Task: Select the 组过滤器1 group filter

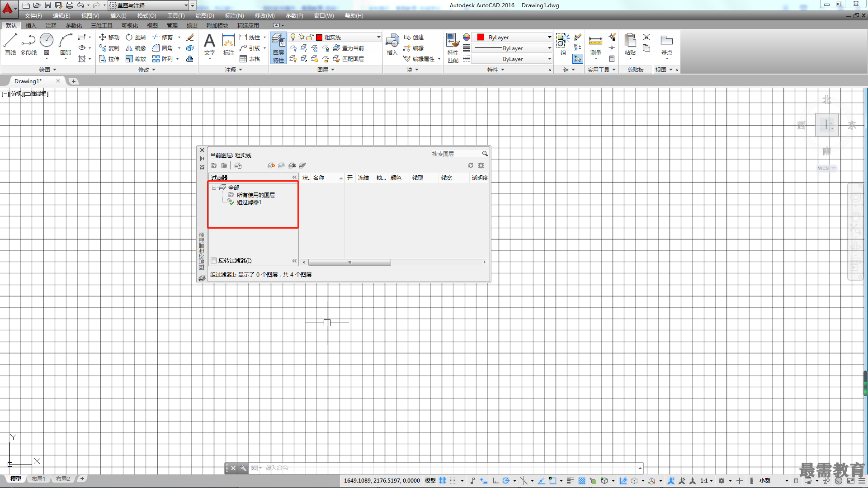Action: pyautogui.click(x=249, y=202)
